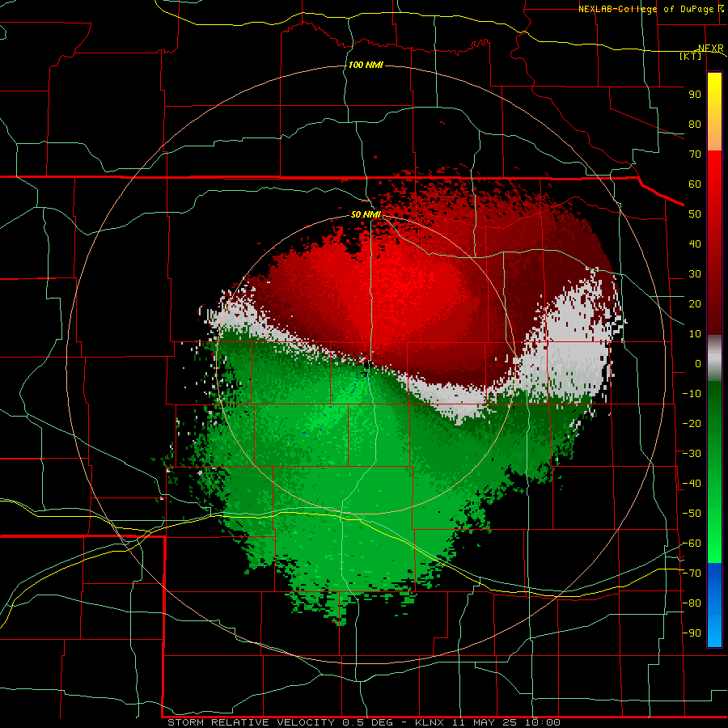The width and height of the screenshot is (728, 728).
Task: Click the -20 value on velocity scale
Action: click(x=692, y=423)
